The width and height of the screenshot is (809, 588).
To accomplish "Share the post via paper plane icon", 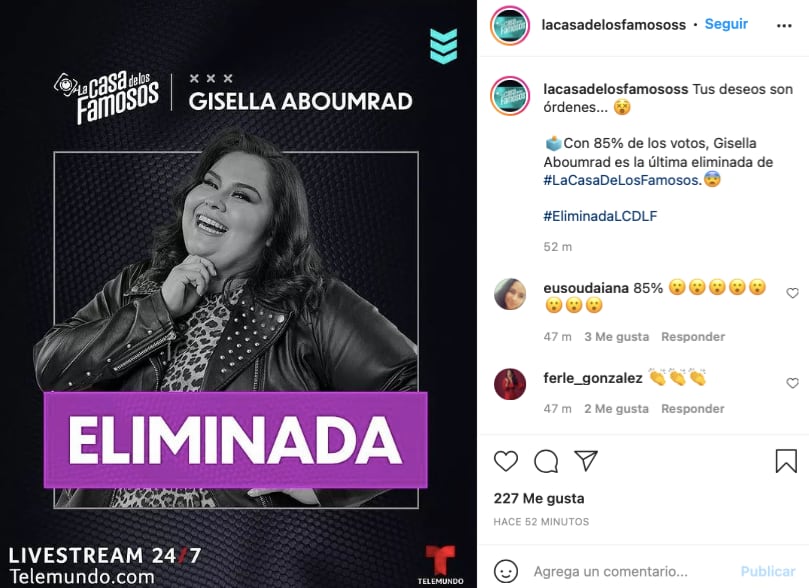I will click(x=586, y=461).
